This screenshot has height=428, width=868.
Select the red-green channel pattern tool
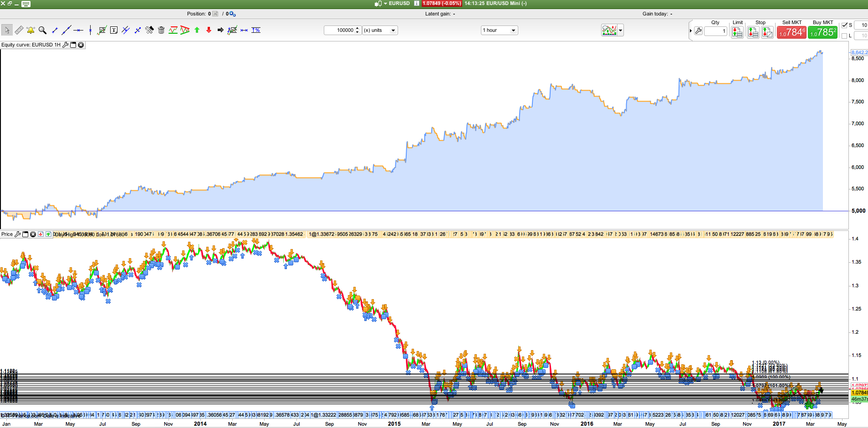[173, 30]
